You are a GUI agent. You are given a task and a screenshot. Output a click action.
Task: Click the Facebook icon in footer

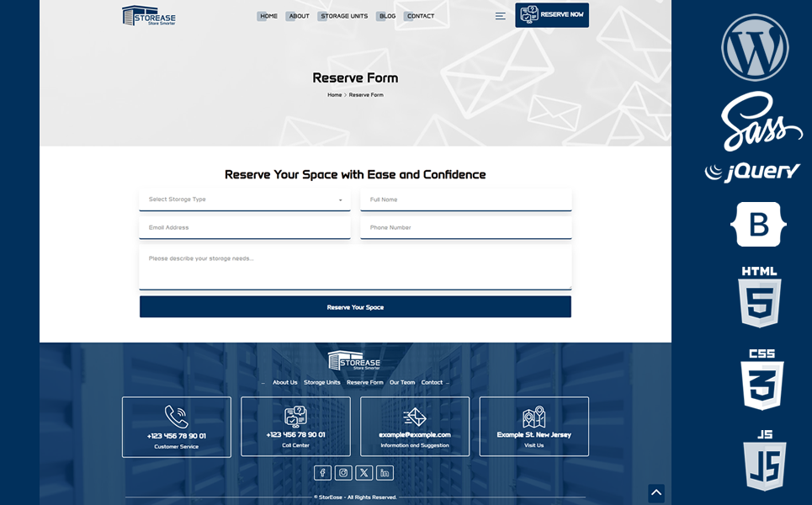click(x=322, y=473)
